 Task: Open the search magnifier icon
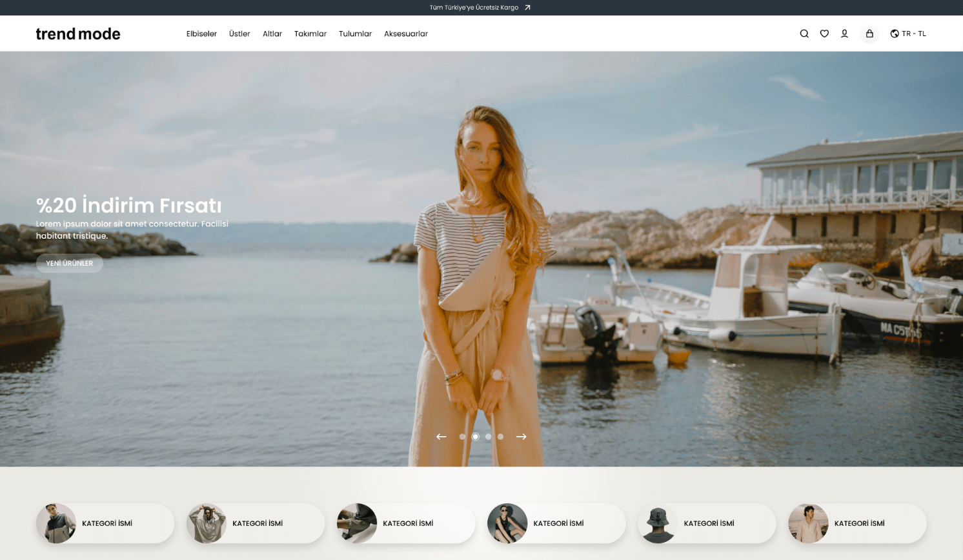tap(804, 34)
